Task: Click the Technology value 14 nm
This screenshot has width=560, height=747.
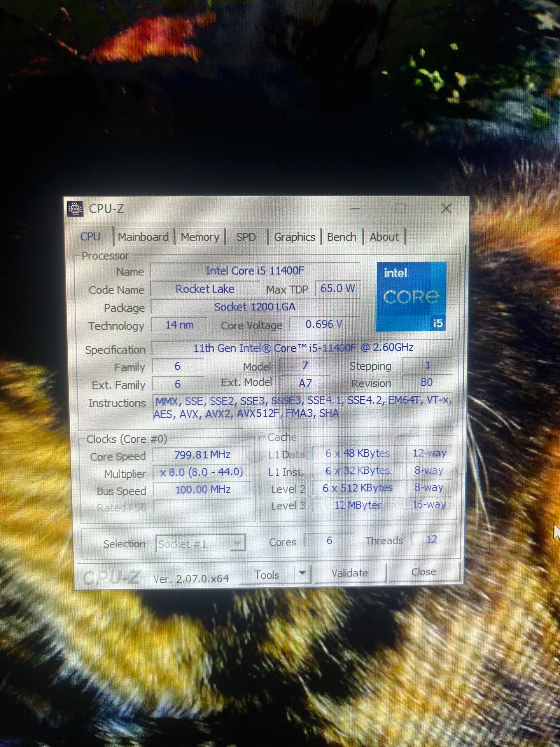Action: (179, 325)
